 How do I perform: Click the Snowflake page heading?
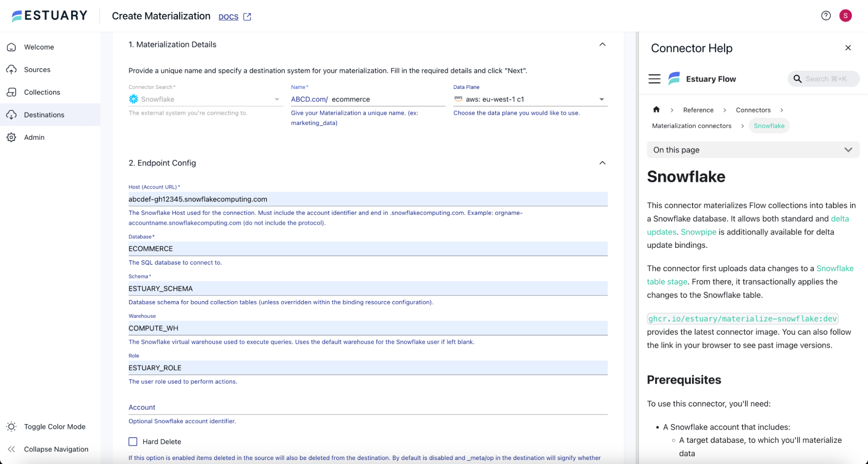(x=686, y=177)
